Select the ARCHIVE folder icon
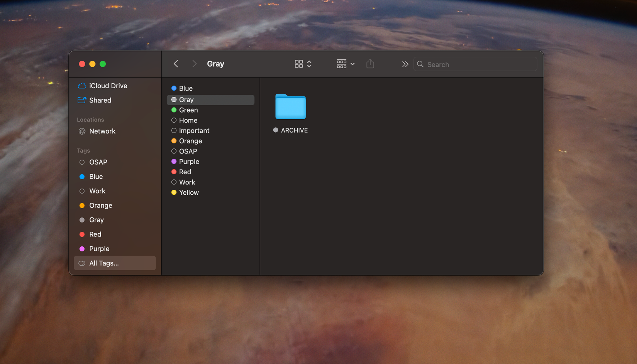This screenshot has width=637, height=364. (291, 106)
